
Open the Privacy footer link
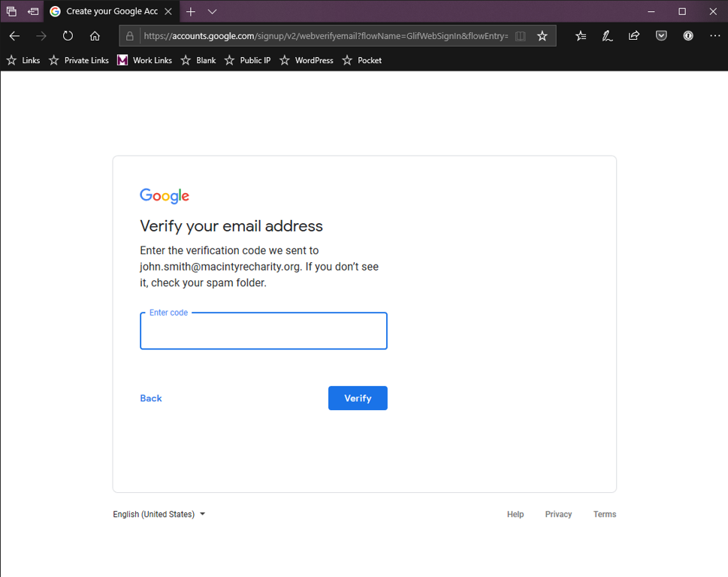click(558, 515)
